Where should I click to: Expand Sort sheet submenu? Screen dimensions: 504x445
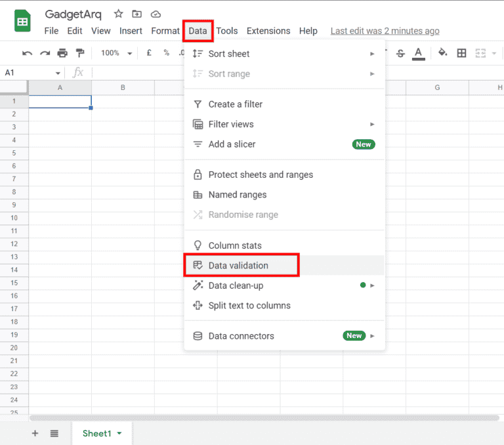click(285, 54)
